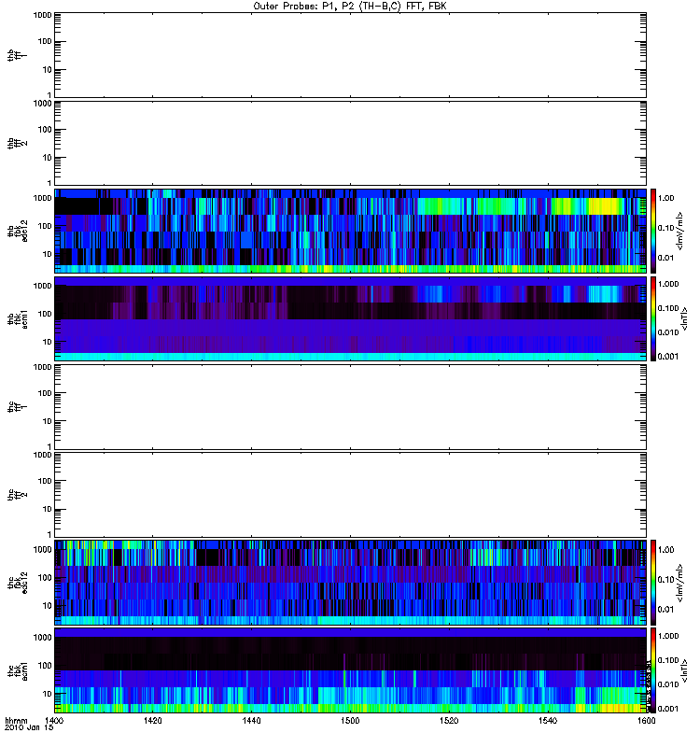Select the thb fbk scm1 nT color bar

(x=653, y=318)
